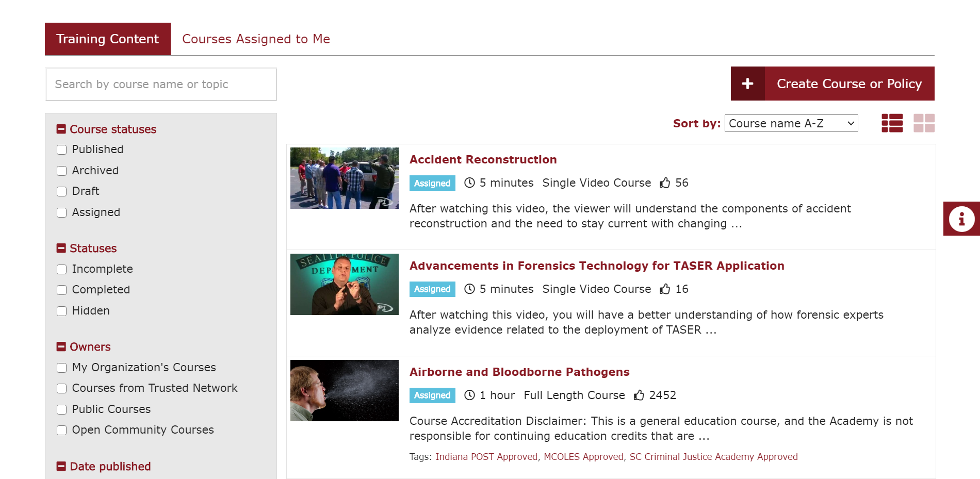Image resolution: width=980 pixels, height=479 pixels.
Task: Enable the Completed filter checkbox
Action: coord(62,290)
